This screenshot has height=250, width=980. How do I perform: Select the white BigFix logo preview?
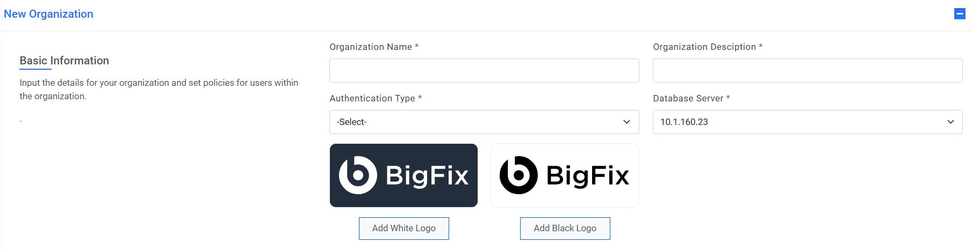(403, 175)
